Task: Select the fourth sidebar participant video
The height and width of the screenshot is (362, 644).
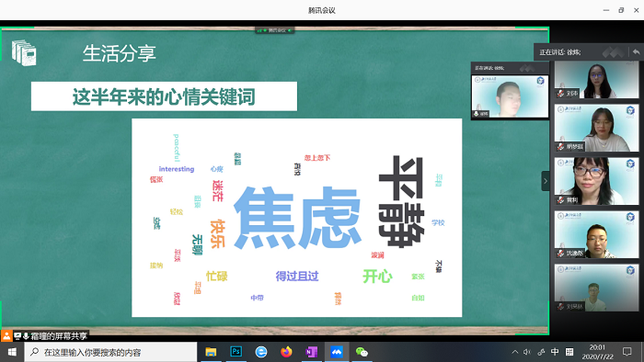Action: point(596,234)
